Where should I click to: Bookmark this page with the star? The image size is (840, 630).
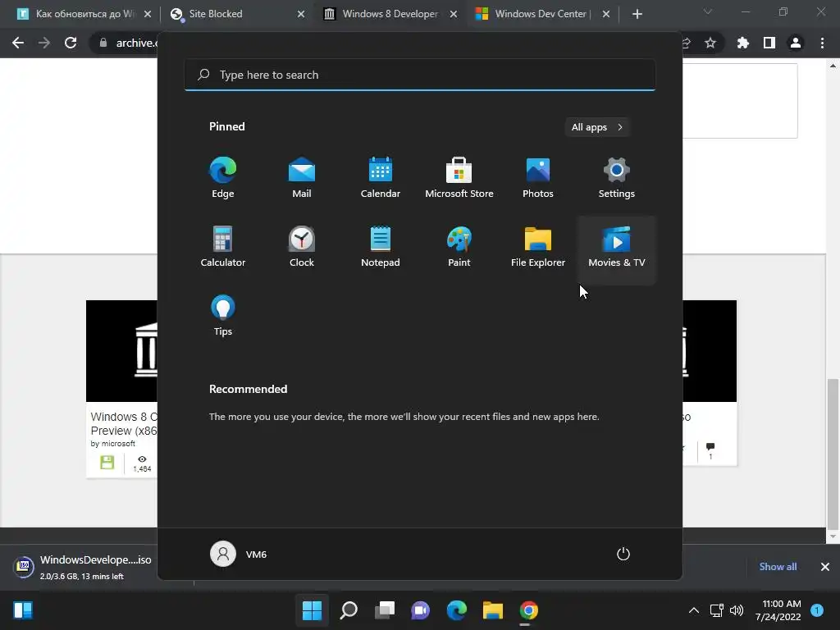coord(710,43)
